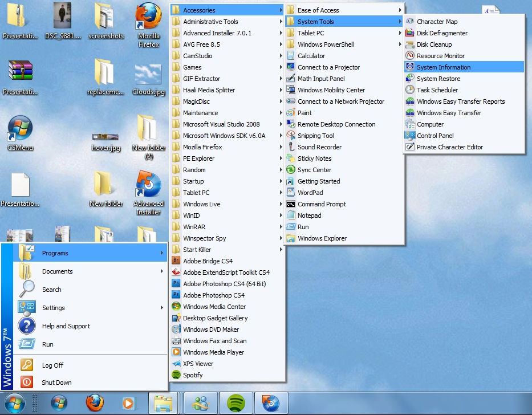Open Sync Center green icon
This screenshot has width=532, height=415.
(291, 170)
